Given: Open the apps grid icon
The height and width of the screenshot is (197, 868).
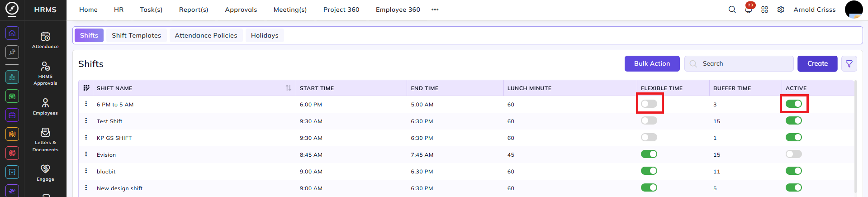Looking at the screenshot, I should click(764, 10).
